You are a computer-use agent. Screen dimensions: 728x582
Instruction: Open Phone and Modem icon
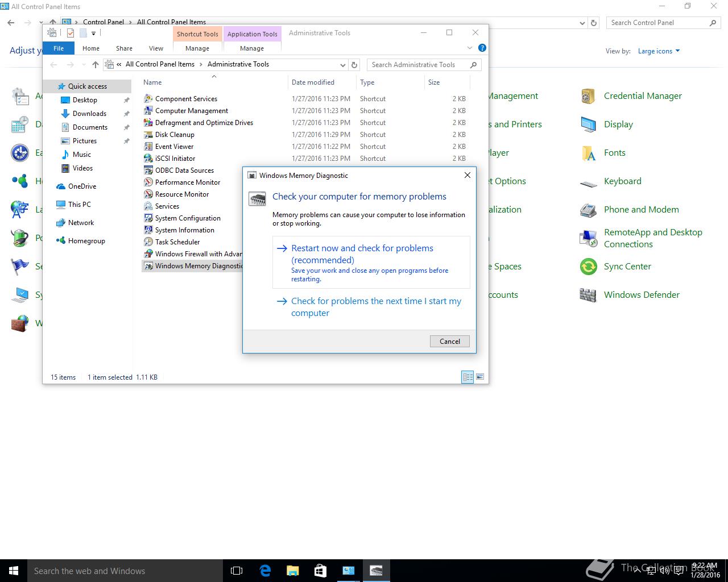tap(588, 210)
